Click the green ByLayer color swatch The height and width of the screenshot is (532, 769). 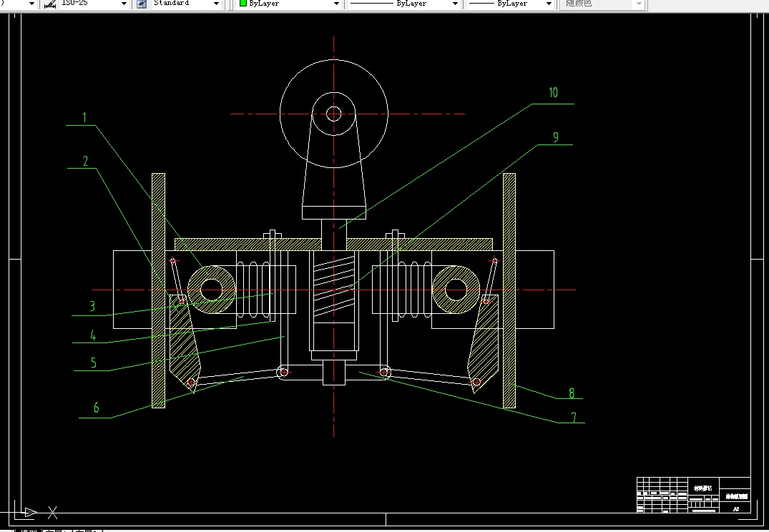243,4
